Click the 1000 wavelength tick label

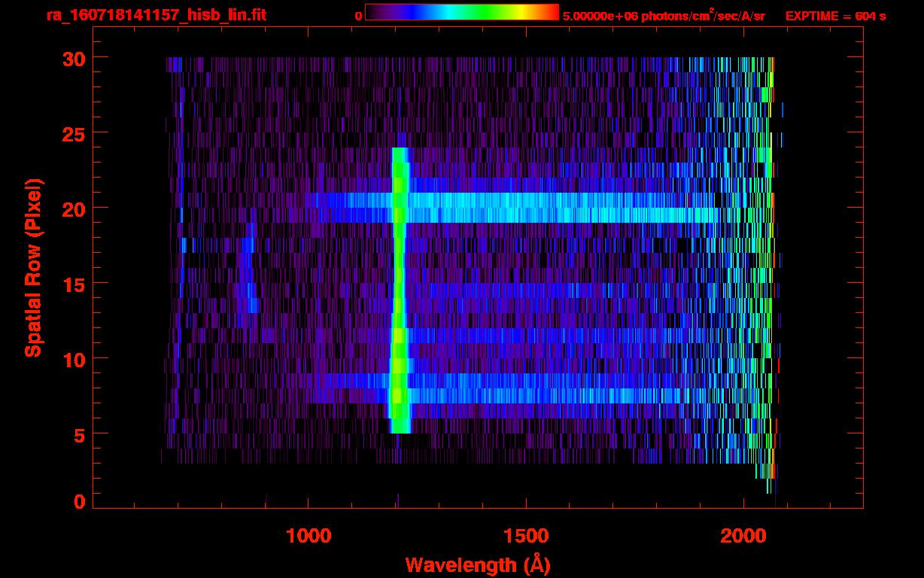coord(309,535)
